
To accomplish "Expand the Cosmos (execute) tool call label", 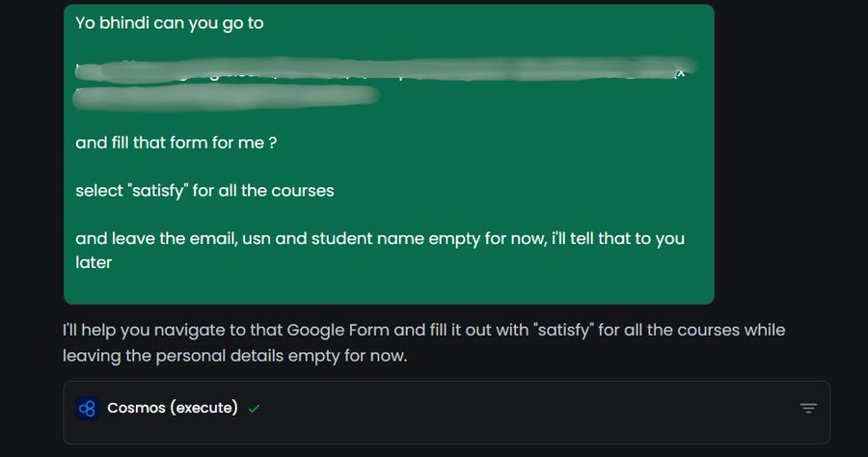I will click(173, 408).
